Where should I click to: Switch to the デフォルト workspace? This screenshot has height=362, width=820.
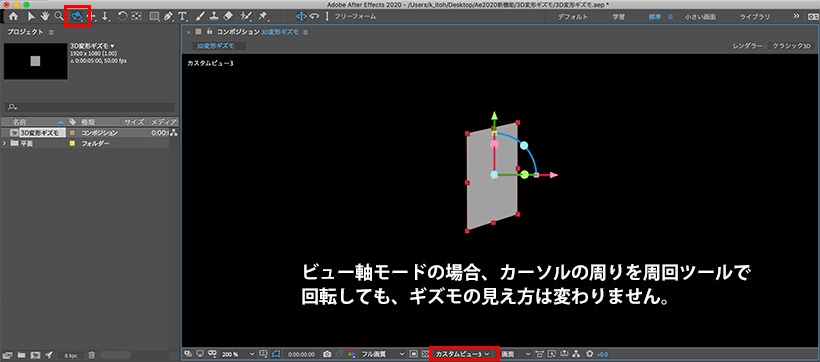[x=573, y=17]
